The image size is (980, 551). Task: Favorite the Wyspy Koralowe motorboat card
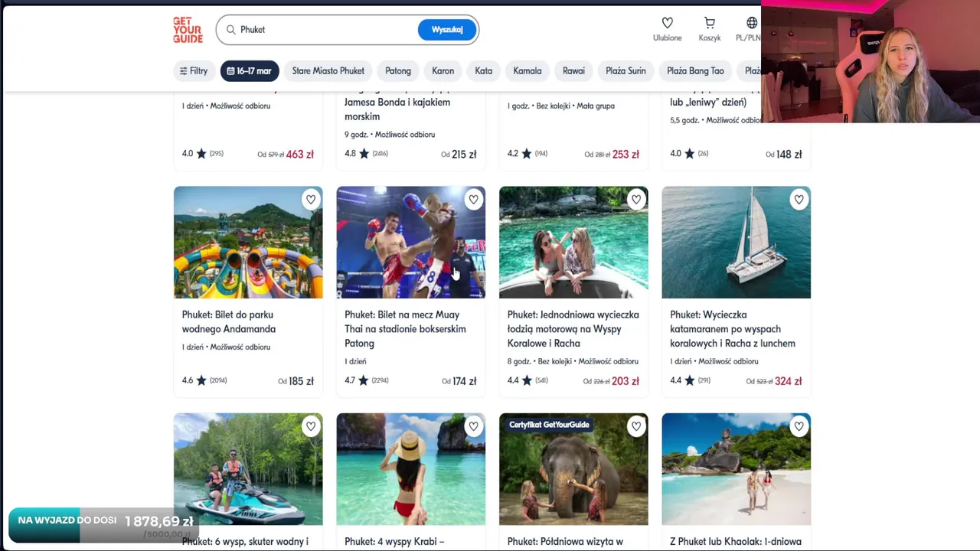(636, 199)
